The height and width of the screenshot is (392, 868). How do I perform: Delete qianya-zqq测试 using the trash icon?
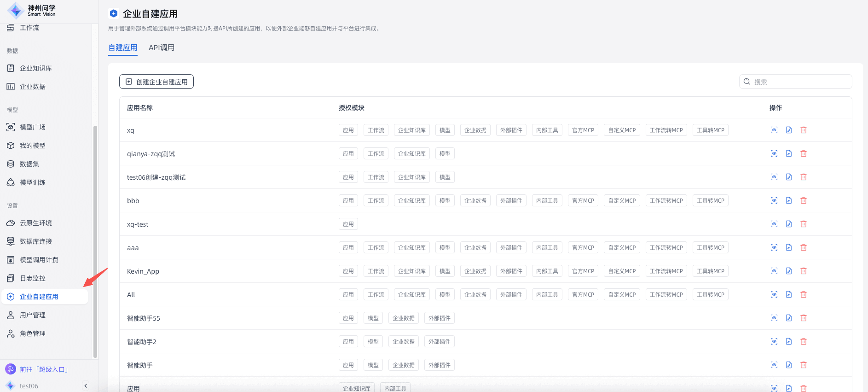tap(803, 154)
